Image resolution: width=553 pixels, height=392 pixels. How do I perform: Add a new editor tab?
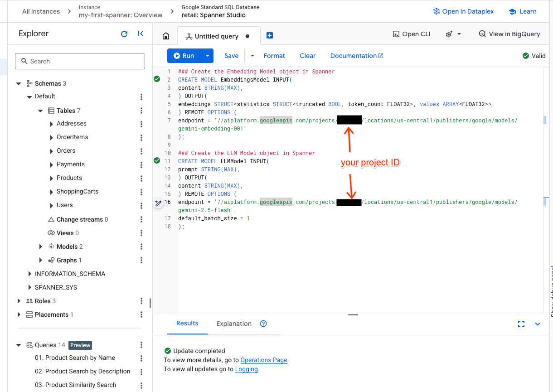[269, 36]
